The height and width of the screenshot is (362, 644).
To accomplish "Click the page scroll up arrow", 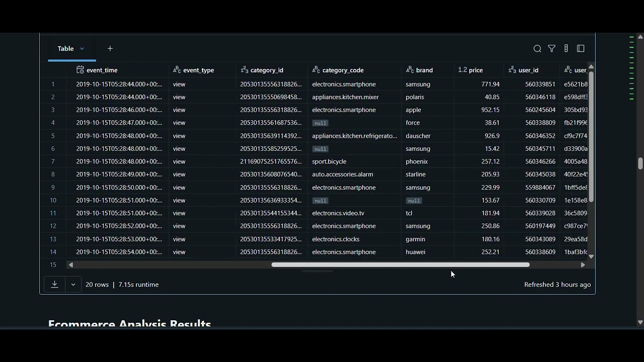I will [640, 36].
